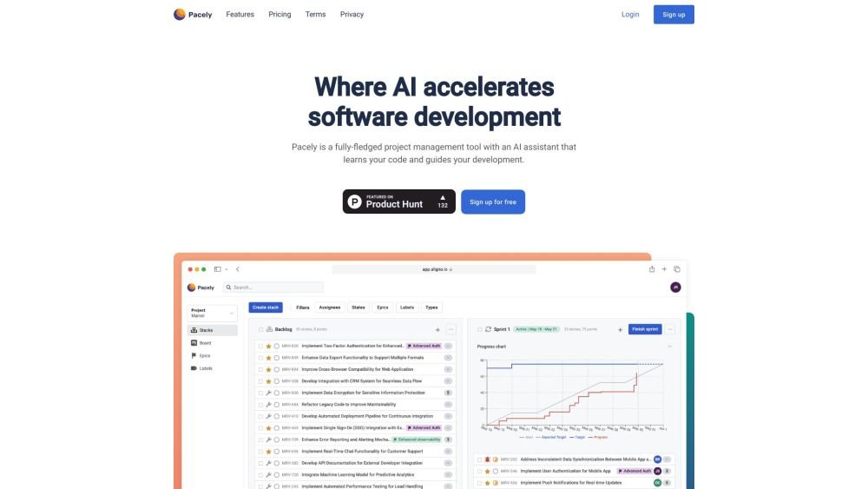868x489 pixels.
Task: Open the Assignees filter dropdown
Action: 330,307
